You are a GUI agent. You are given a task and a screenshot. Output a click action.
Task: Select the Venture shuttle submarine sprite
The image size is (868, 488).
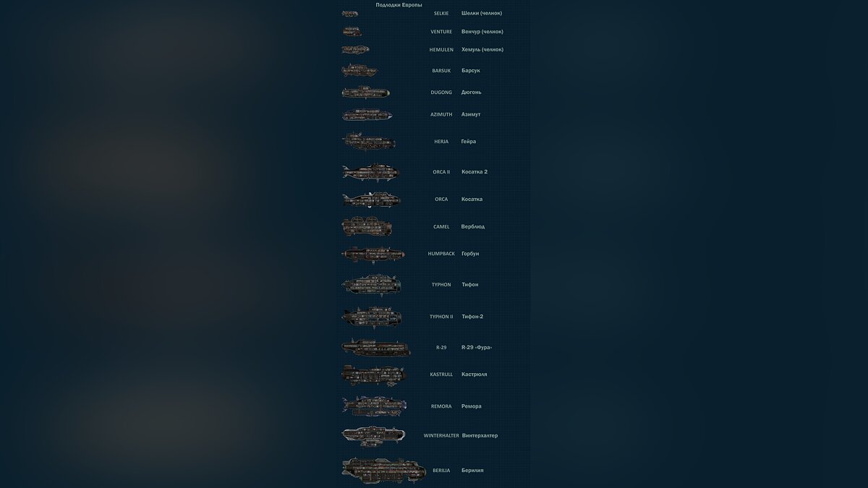pos(352,31)
